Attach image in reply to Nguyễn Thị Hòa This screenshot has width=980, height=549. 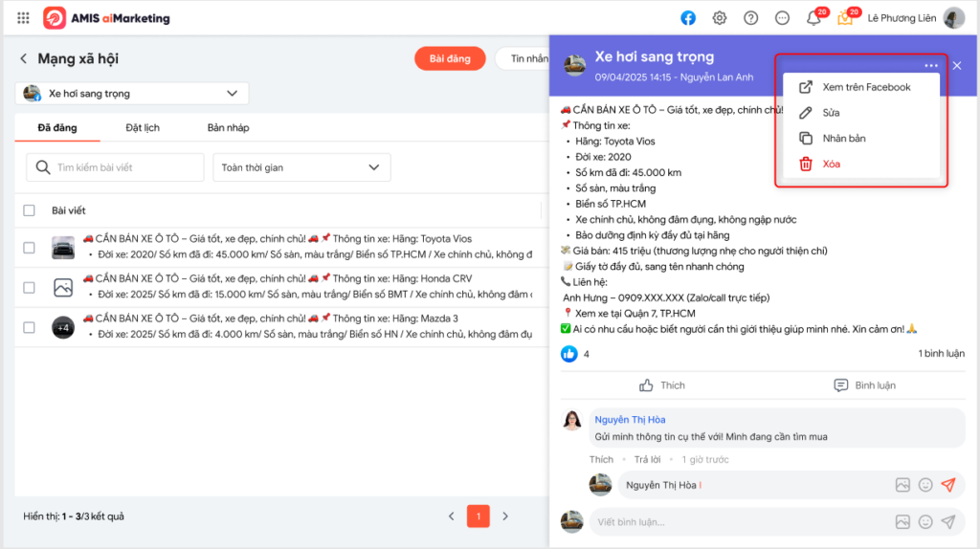[x=902, y=485]
